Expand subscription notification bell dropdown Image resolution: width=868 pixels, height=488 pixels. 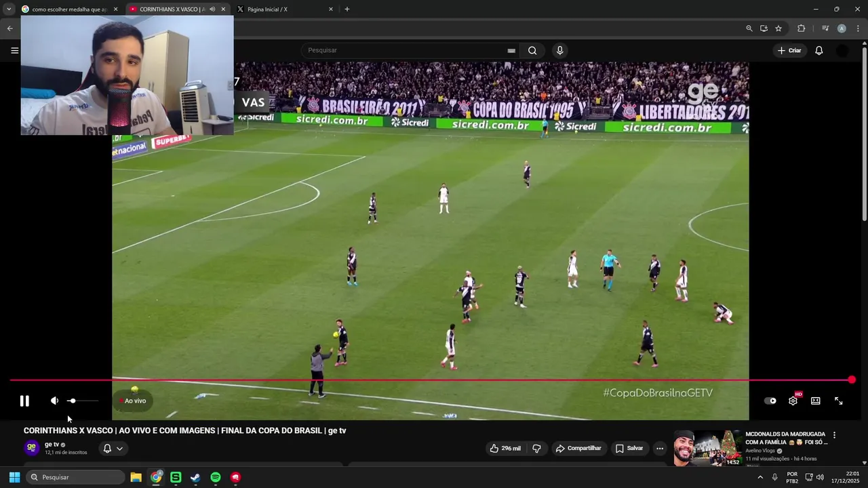(113, 448)
